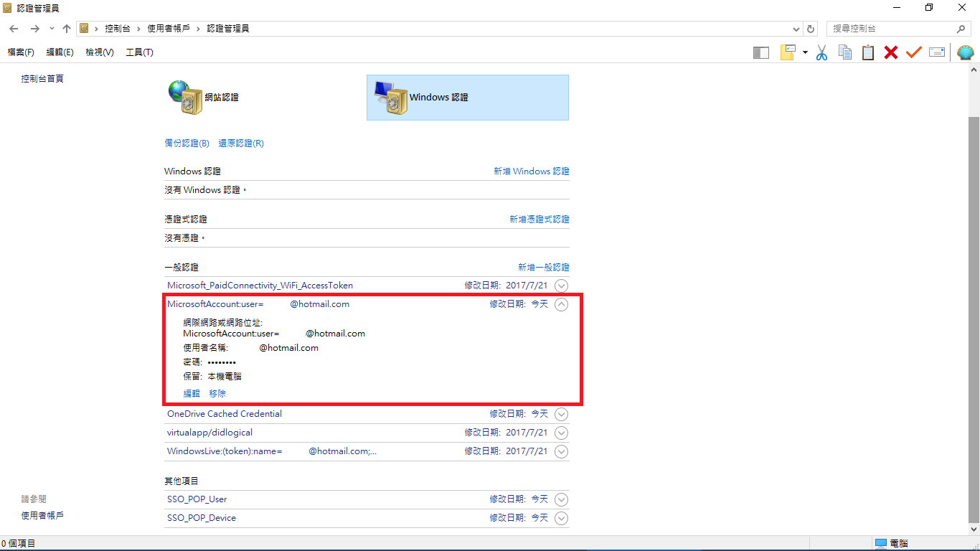Viewport: 980px width, 551px height.
Task: Expand Microsoft_PaidConnectivity_WiFi_AccessToken credential chevron
Action: point(562,286)
